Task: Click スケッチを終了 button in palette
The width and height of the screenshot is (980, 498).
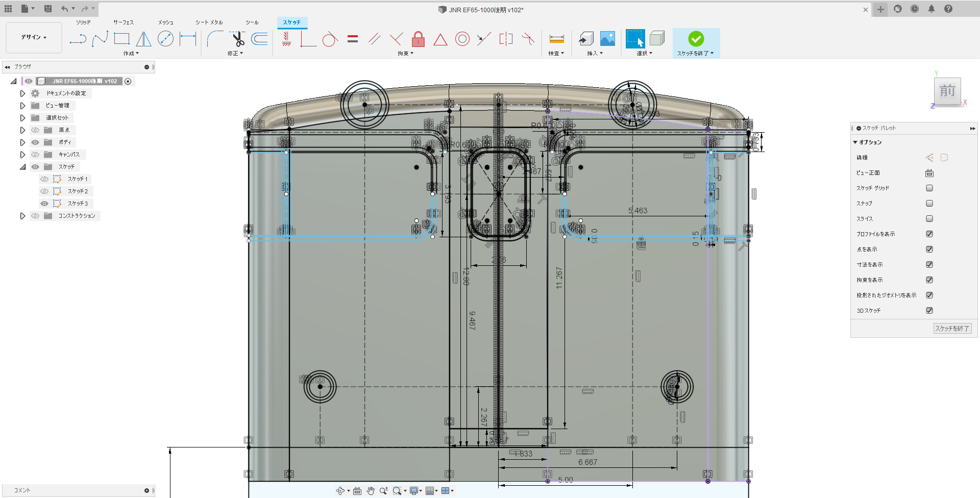Action: click(952, 329)
